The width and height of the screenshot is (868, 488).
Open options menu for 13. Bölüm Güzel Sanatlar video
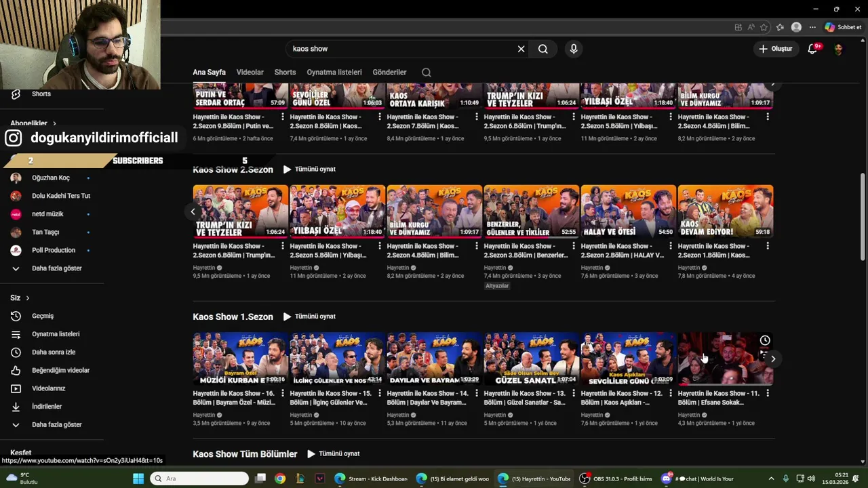pos(574,393)
